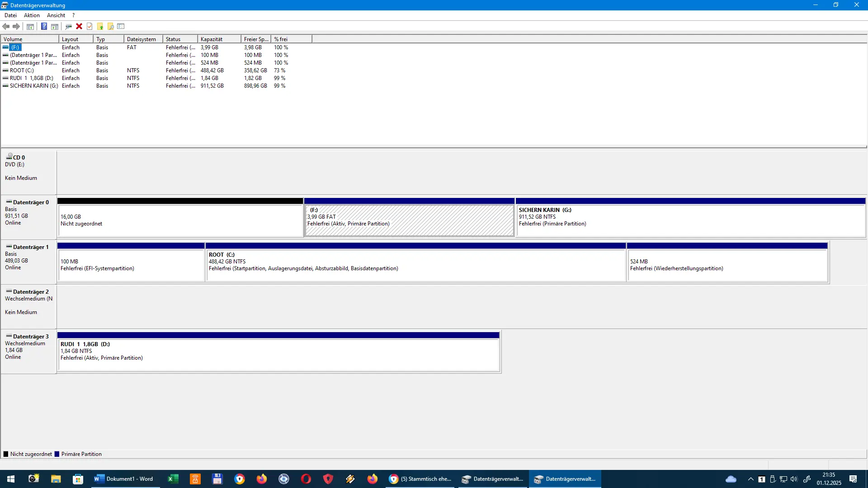Click the camera-style rescan disks icon

coord(68,26)
